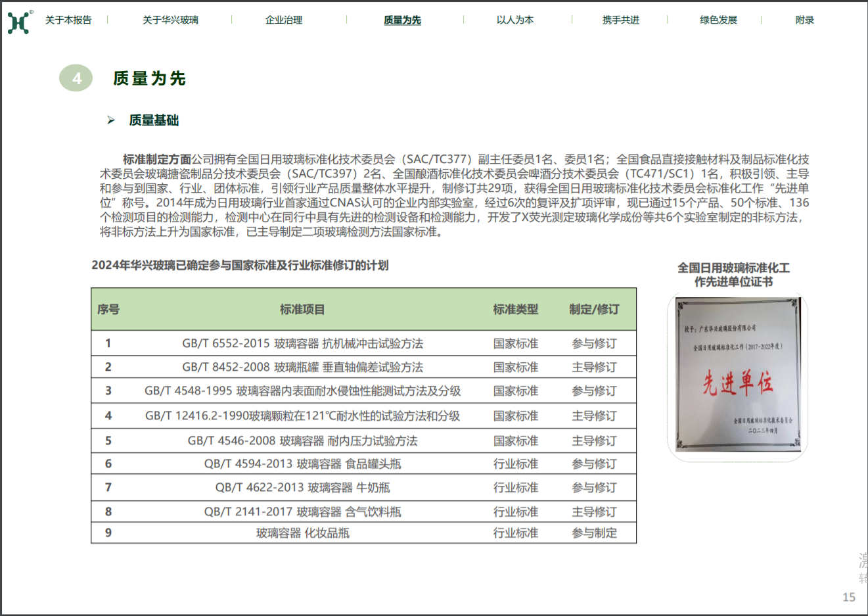Image resolution: width=868 pixels, height=616 pixels.
Task: Open the 附录 navigation tab
Action: pos(804,20)
